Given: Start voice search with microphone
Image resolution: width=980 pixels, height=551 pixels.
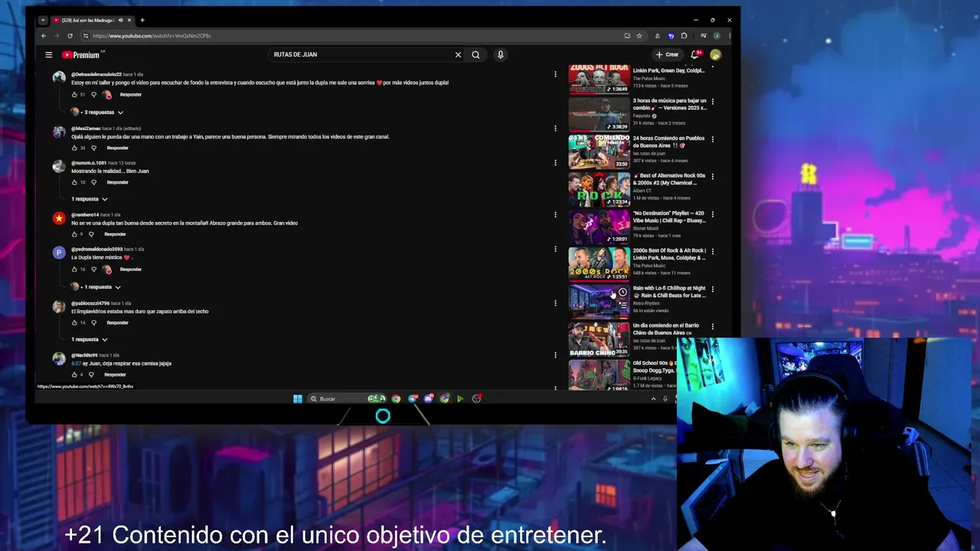Looking at the screenshot, I should click(500, 54).
